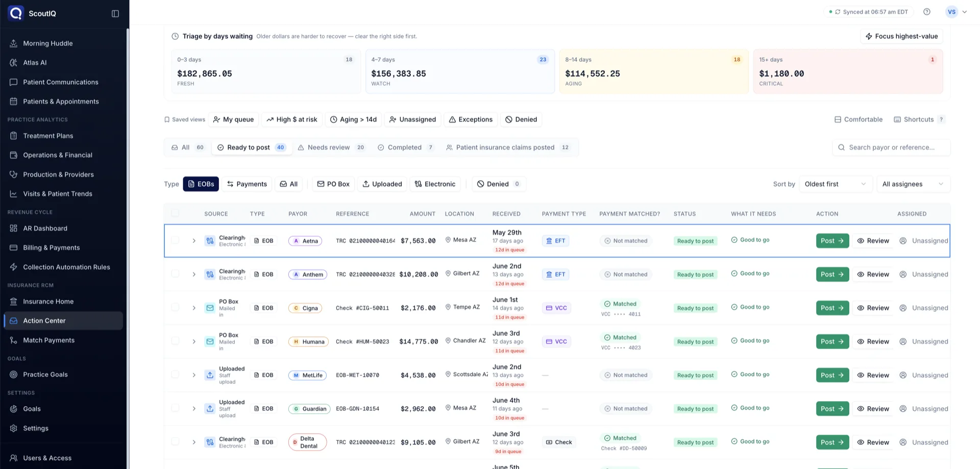Click the Shortcuts keyboard icon
980x469 pixels.
(897, 119)
